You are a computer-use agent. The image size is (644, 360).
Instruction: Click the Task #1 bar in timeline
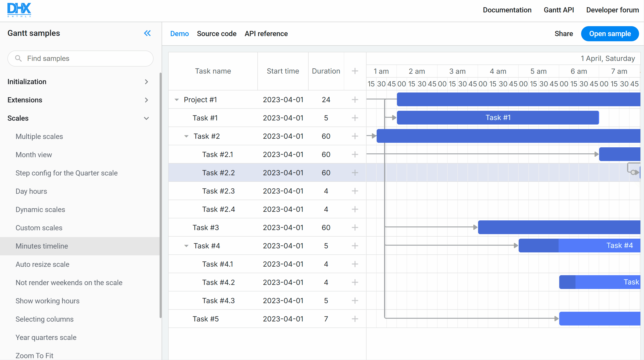tap(498, 118)
